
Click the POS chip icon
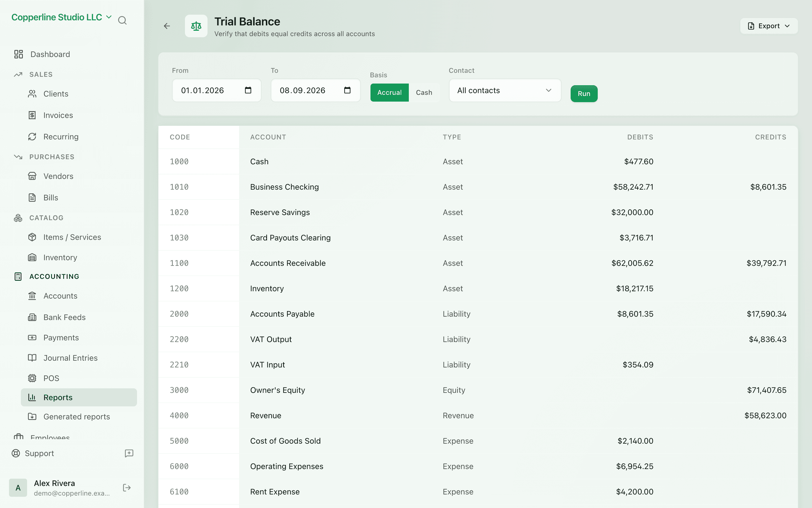(32, 378)
